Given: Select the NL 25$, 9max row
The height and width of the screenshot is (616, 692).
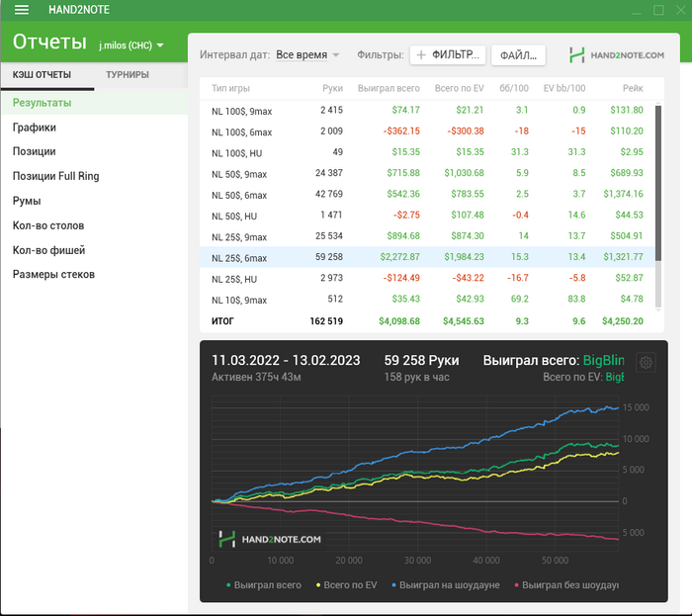Looking at the screenshot, I should click(427, 236).
